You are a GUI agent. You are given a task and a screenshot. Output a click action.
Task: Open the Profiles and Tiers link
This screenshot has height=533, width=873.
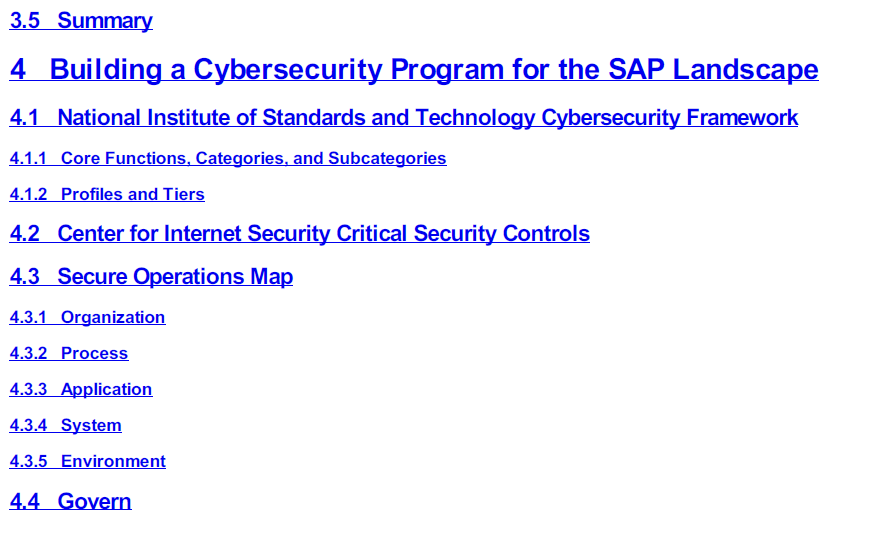pos(132,195)
